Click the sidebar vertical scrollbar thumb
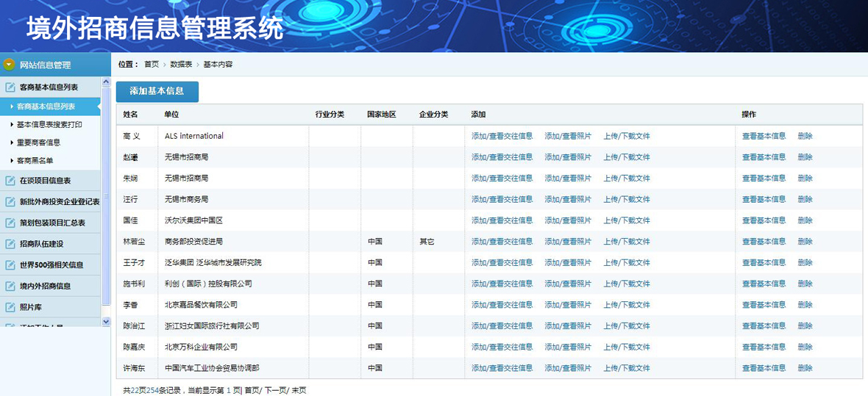This screenshot has height=396, width=868. pyautogui.click(x=106, y=195)
